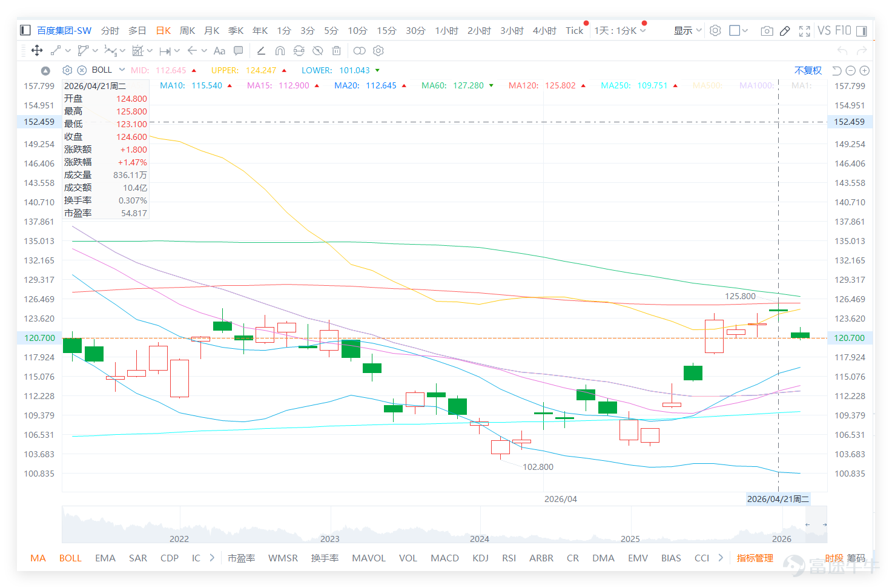Image resolution: width=892 pixels, height=588 pixels.
Task: Click the 2024 mark on timeline navigator
Action: pyautogui.click(x=480, y=539)
